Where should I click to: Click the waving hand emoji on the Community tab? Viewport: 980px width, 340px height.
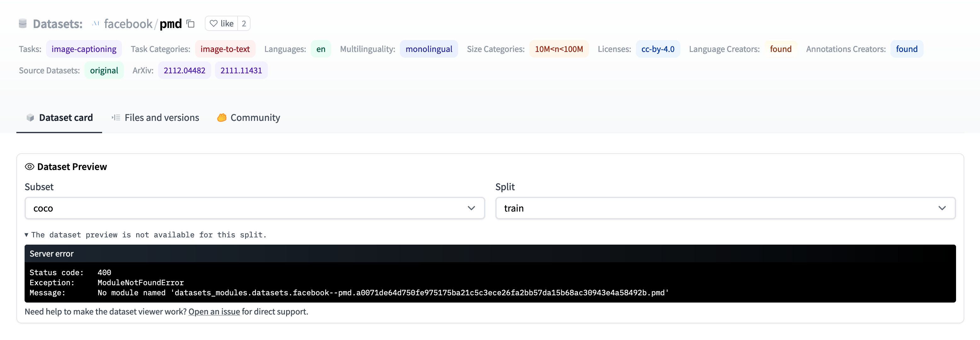(x=222, y=117)
